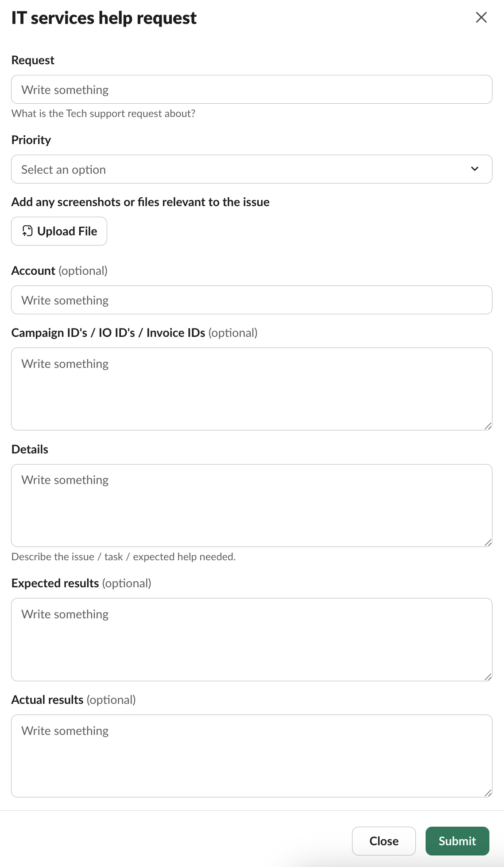Grab the Campaign ID's textarea resize handle
The image size is (504, 867).
[488, 426]
